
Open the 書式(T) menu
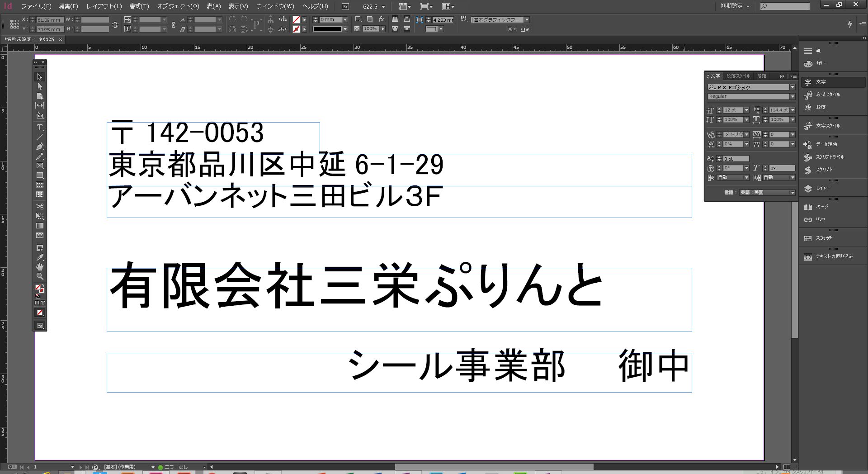(139, 6)
